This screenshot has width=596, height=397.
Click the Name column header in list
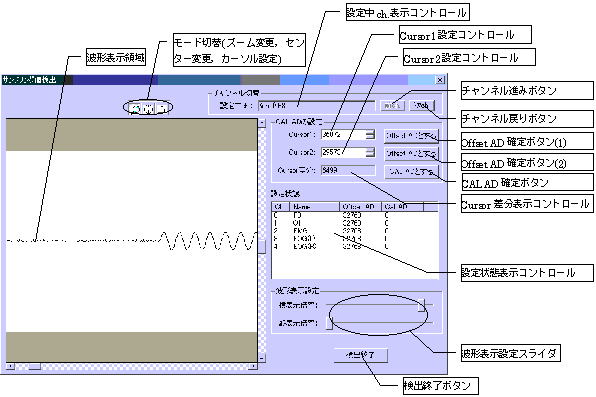[314, 206]
